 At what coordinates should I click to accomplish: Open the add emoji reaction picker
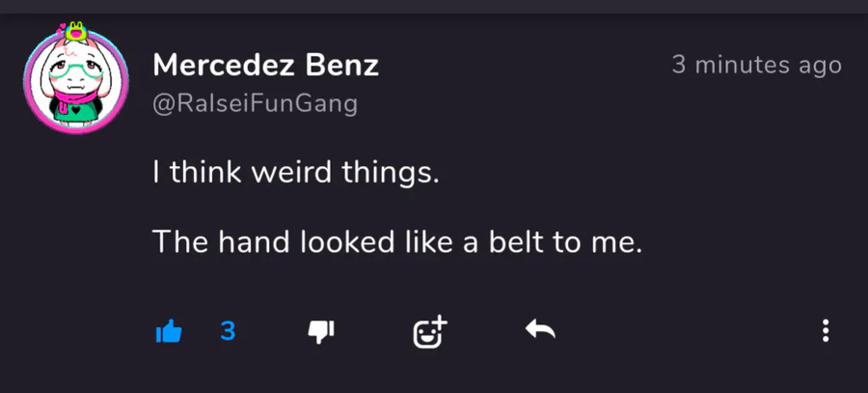click(x=430, y=331)
